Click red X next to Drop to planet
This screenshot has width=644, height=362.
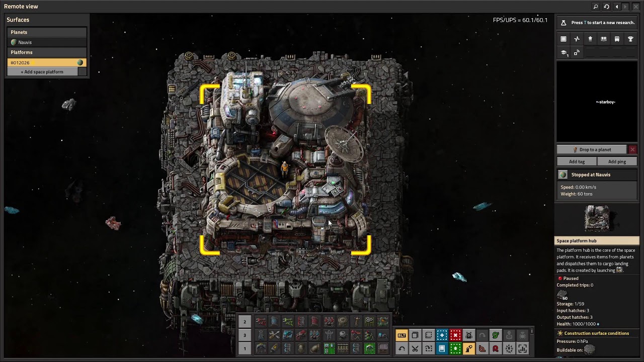point(632,149)
